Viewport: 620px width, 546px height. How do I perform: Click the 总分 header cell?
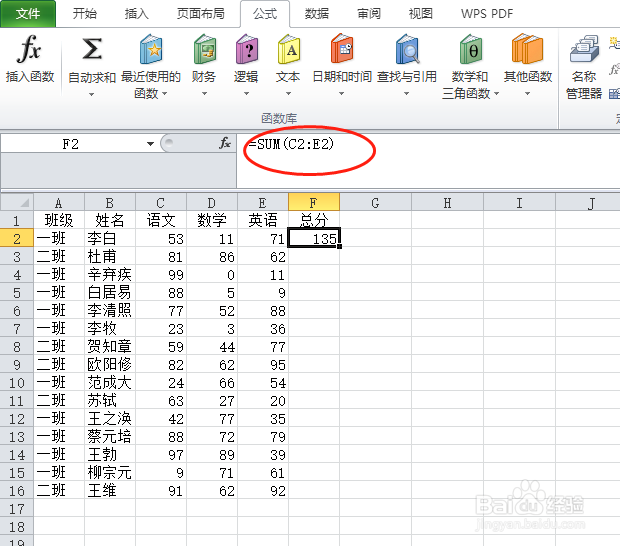click(x=314, y=220)
